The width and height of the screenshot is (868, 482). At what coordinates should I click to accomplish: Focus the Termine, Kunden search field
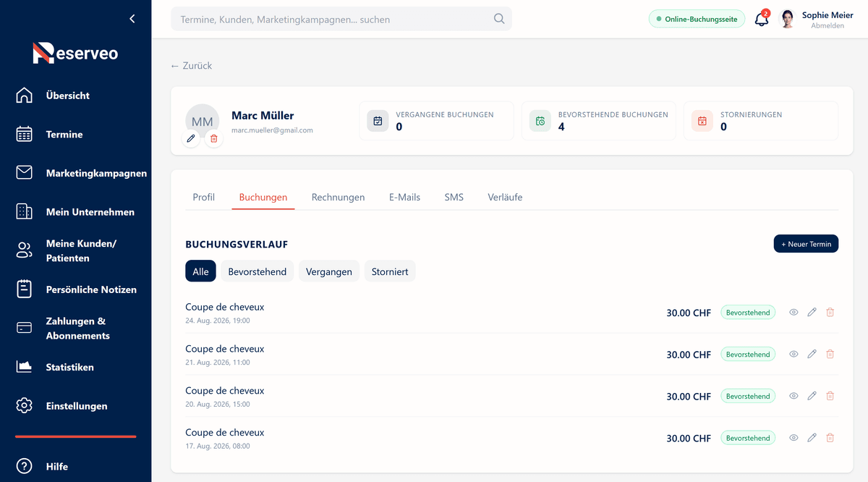click(x=341, y=19)
